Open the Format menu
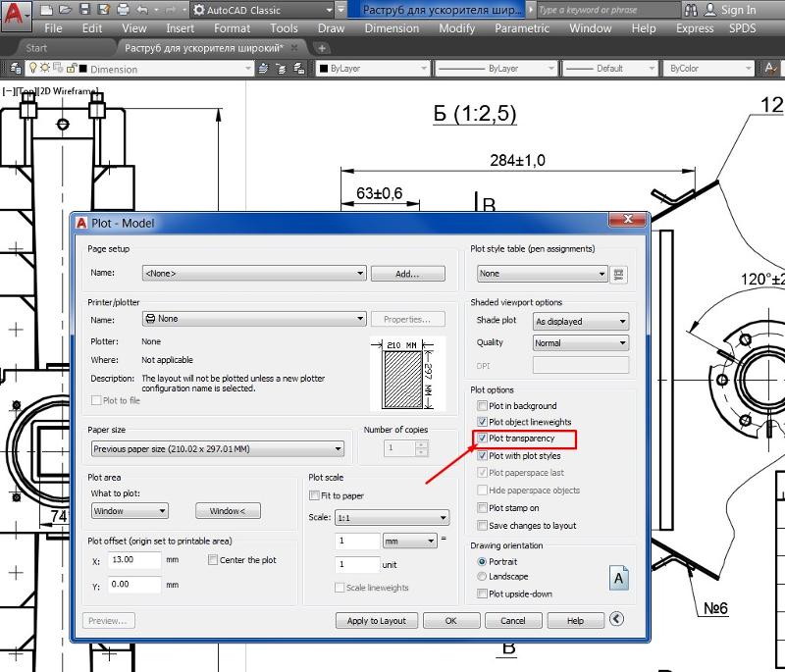 click(232, 28)
